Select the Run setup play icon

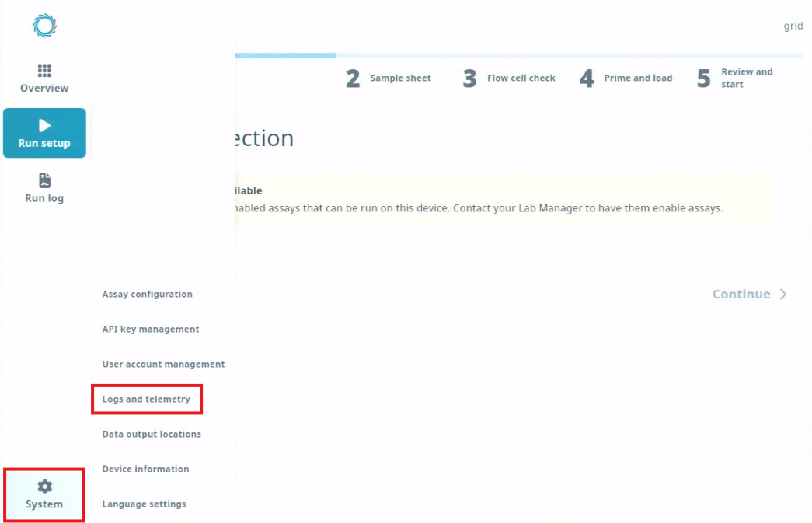(x=44, y=125)
